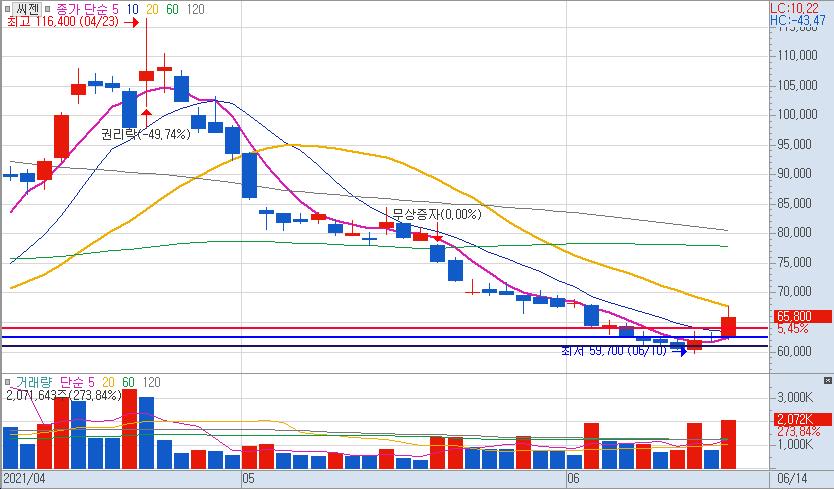Click the 06/14 current date label

(793, 478)
